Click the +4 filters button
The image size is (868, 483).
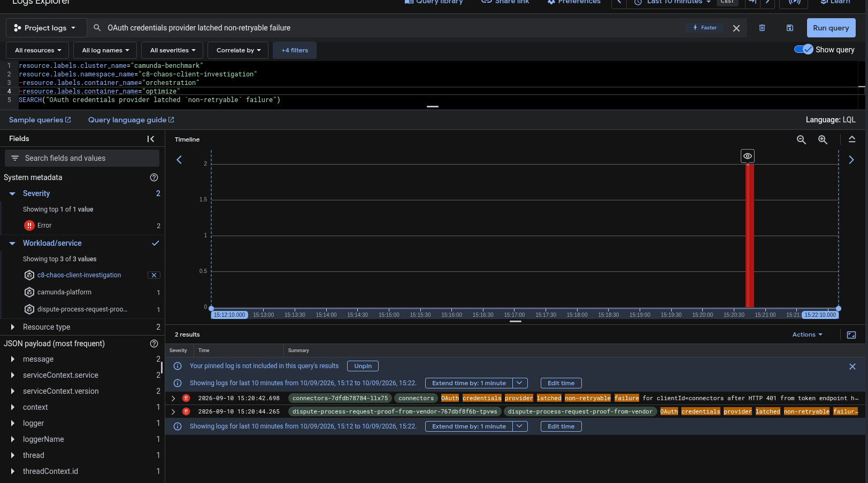coord(295,50)
